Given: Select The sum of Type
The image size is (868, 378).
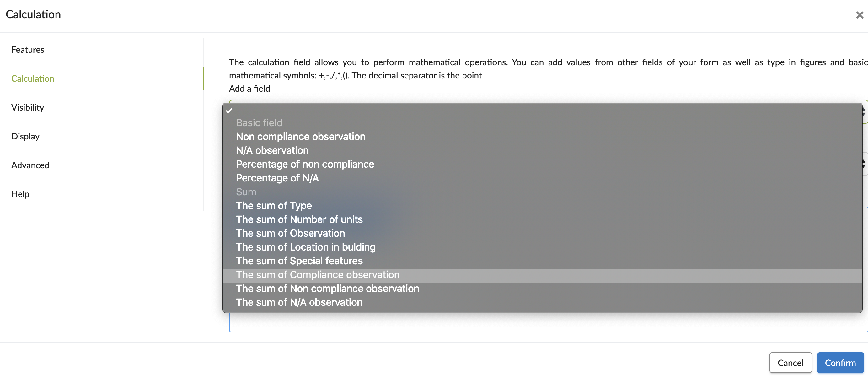Looking at the screenshot, I should pyautogui.click(x=274, y=206).
